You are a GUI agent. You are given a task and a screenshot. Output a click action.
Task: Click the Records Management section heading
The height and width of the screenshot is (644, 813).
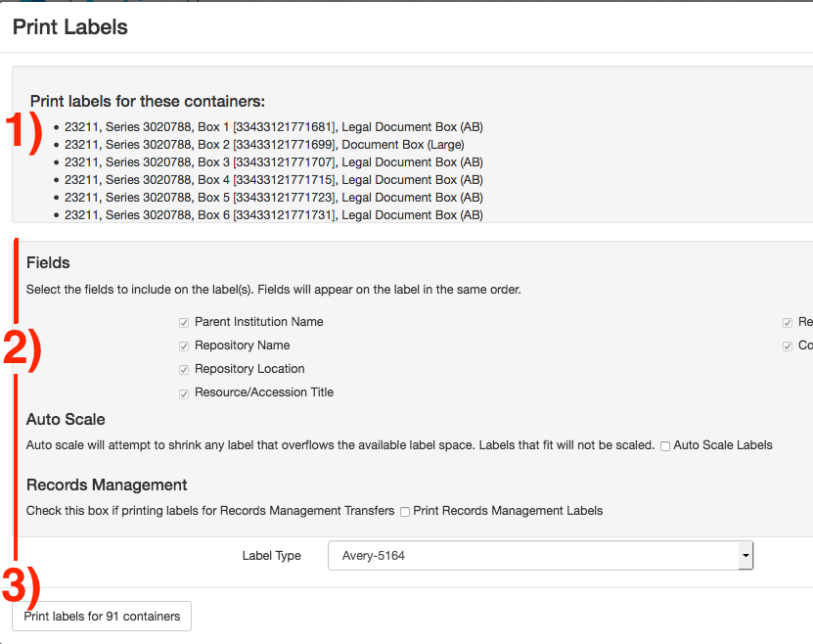107,485
